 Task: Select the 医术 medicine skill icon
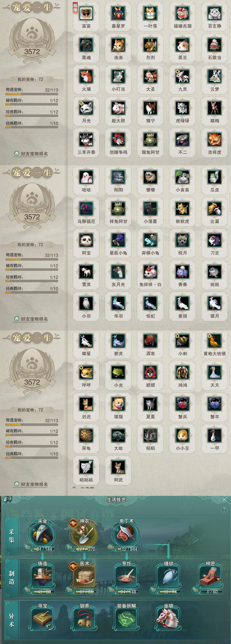(84, 576)
